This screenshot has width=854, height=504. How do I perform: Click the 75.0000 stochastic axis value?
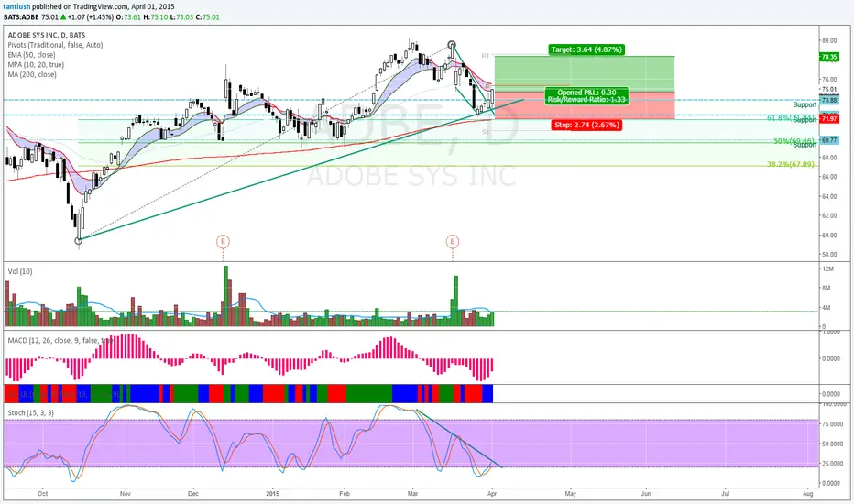[832, 424]
